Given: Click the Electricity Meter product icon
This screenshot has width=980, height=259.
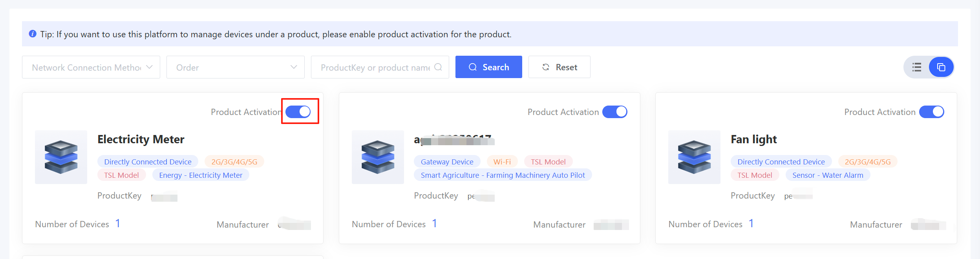Looking at the screenshot, I should 61,157.
